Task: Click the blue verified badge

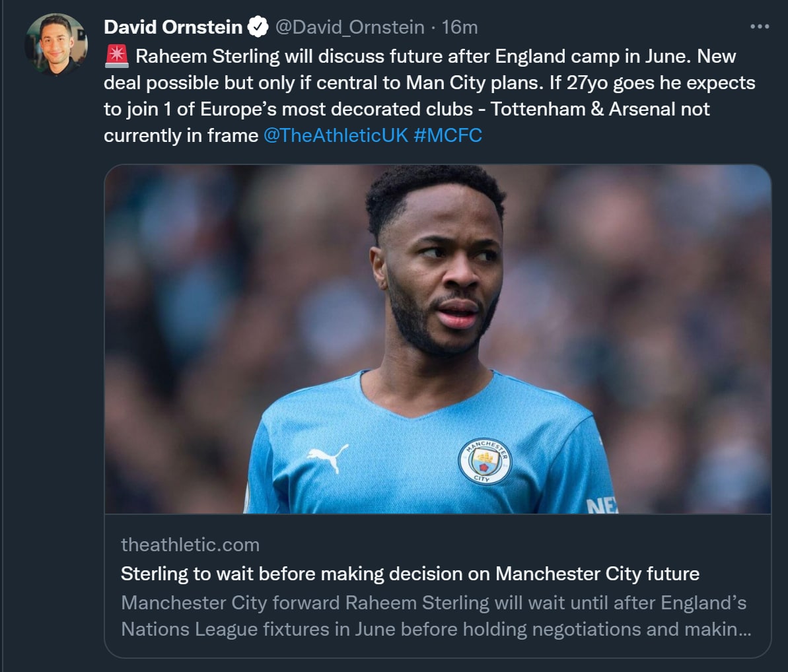Action: tap(258, 28)
